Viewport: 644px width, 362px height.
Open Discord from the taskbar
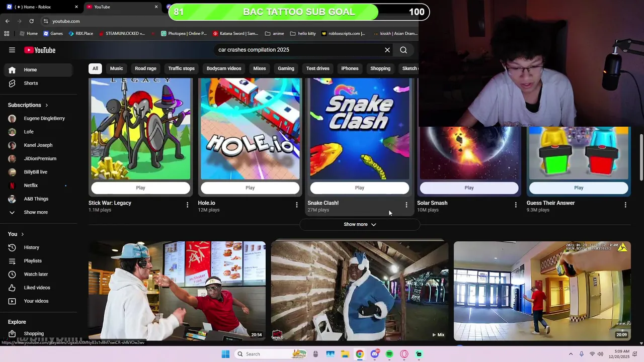[374, 354]
